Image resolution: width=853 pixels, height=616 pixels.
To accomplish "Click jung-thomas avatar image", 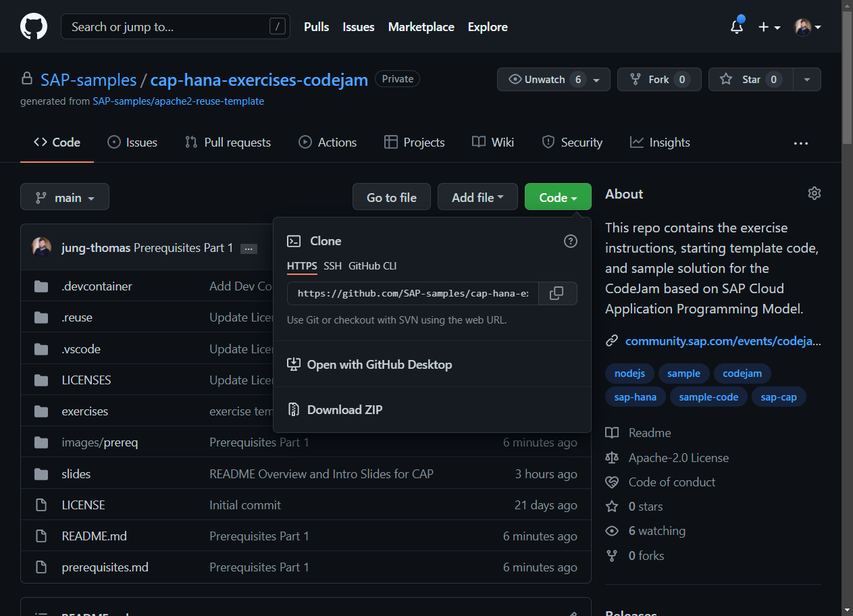I will 41,247.
